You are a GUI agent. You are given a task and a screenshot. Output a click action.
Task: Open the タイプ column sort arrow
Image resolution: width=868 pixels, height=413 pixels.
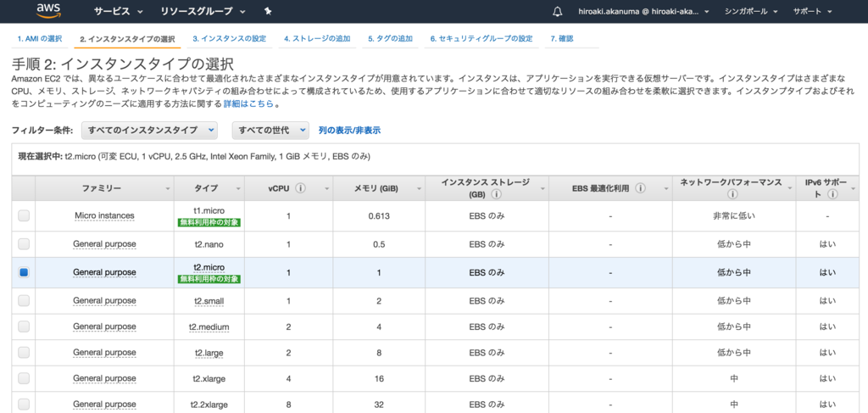(238, 189)
